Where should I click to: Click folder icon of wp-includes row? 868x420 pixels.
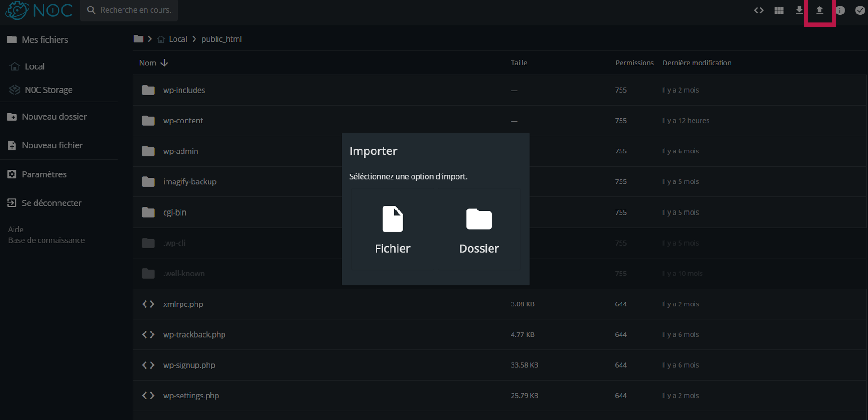148,90
